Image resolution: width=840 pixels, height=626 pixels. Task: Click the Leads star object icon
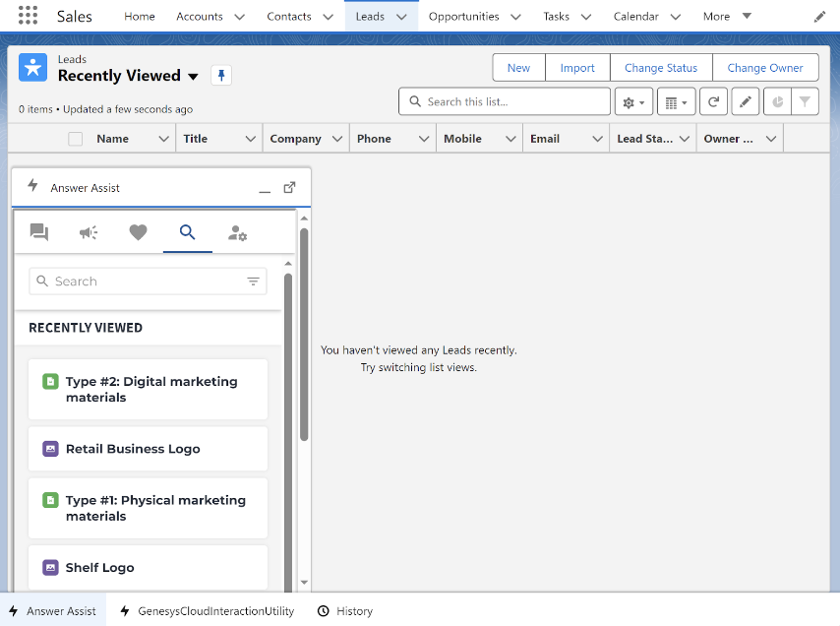coord(32,68)
